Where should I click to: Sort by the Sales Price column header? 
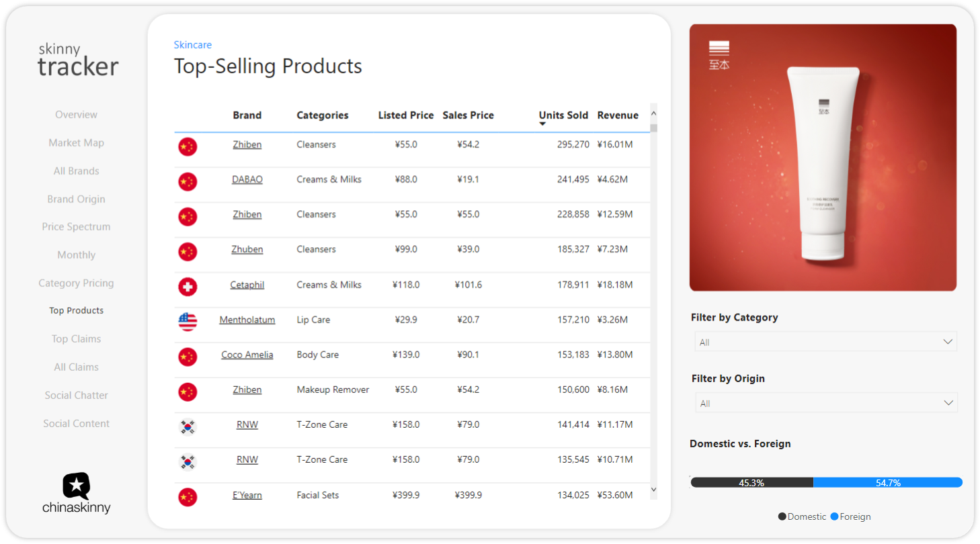468,116
